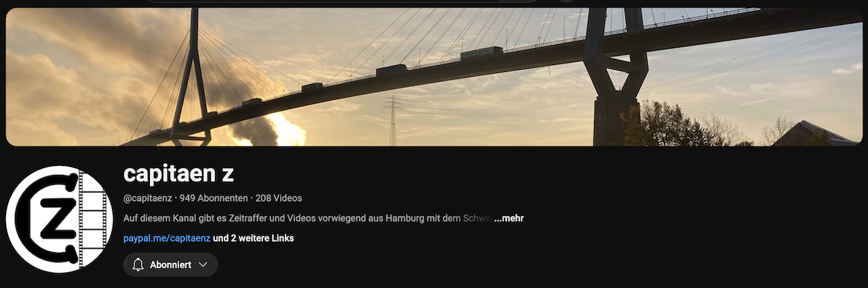The height and width of the screenshot is (288, 868).
Task: Click the notification bell icon
Action: click(x=138, y=265)
